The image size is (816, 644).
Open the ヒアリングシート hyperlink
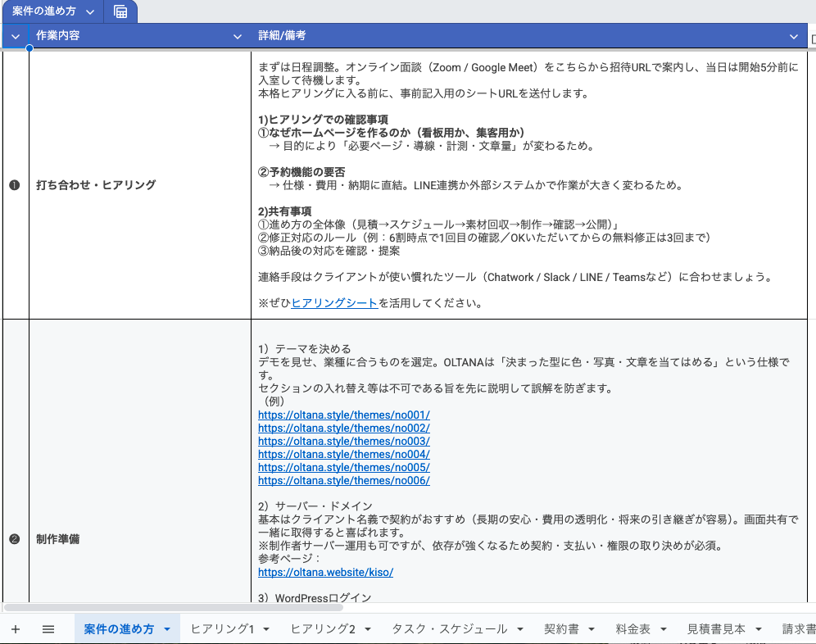pyautogui.click(x=334, y=303)
